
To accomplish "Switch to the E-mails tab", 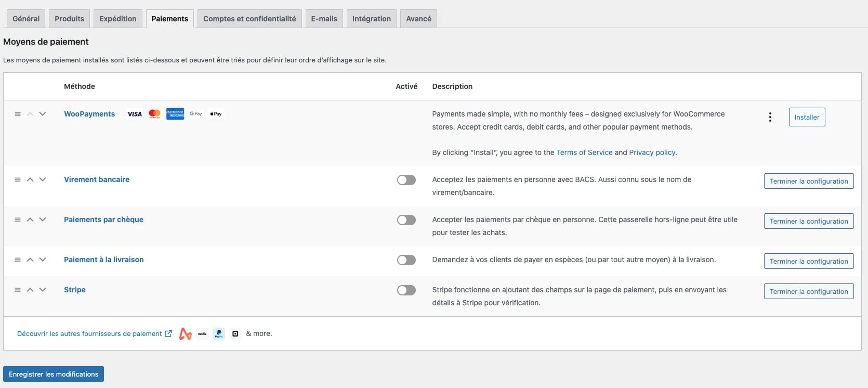I will click(x=324, y=19).
